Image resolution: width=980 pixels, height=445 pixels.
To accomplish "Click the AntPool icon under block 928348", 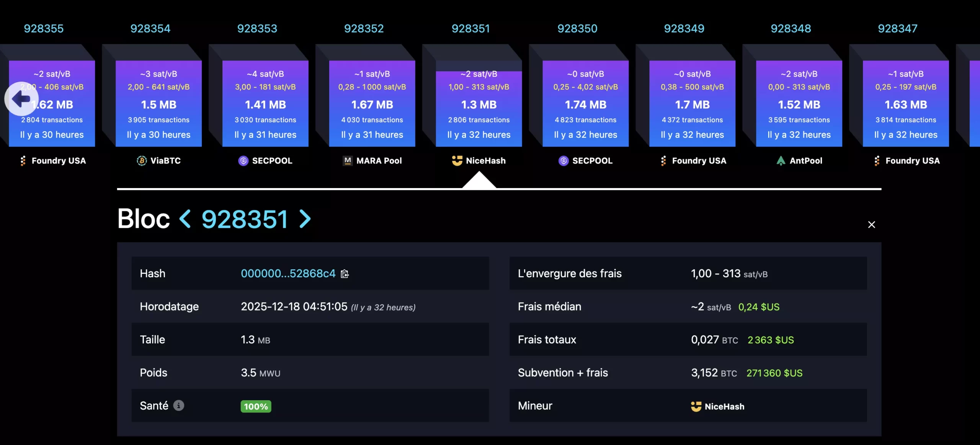I will (x=781, y=161).
